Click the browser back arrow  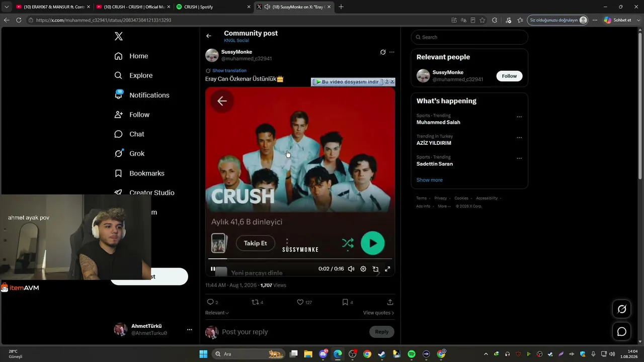[7, 20]
